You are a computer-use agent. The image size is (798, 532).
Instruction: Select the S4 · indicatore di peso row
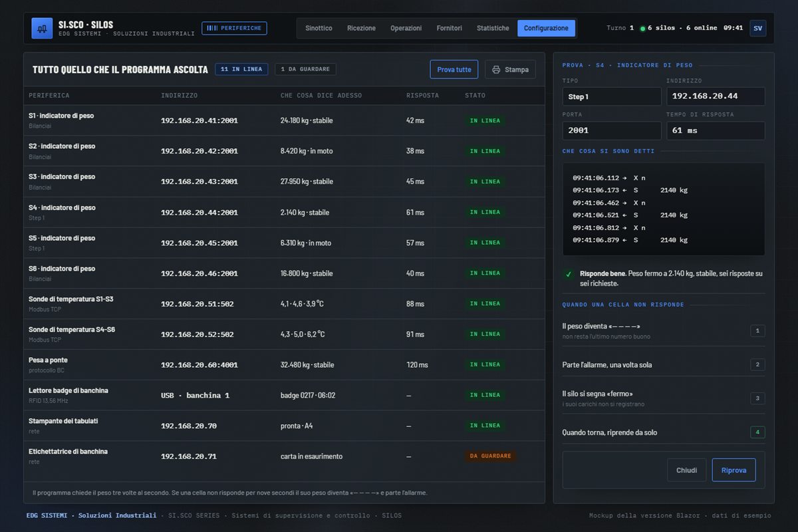tap(284, 212)
